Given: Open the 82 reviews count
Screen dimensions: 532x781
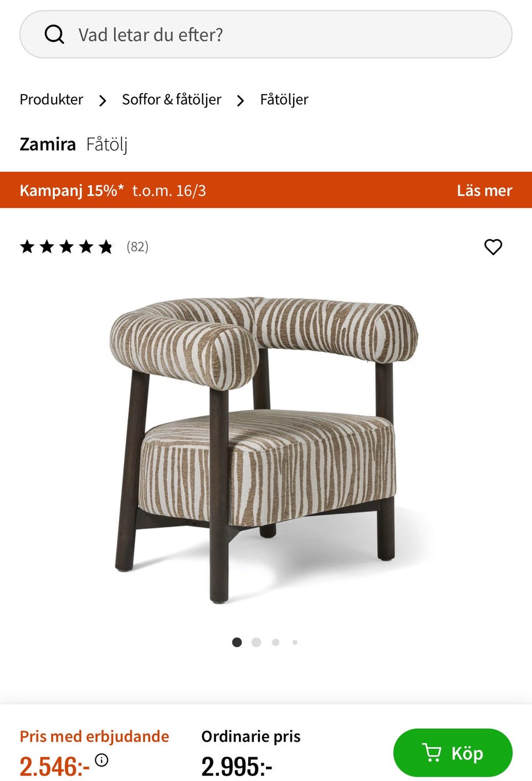Looking at the screenshot, I should tap(137, 246).
